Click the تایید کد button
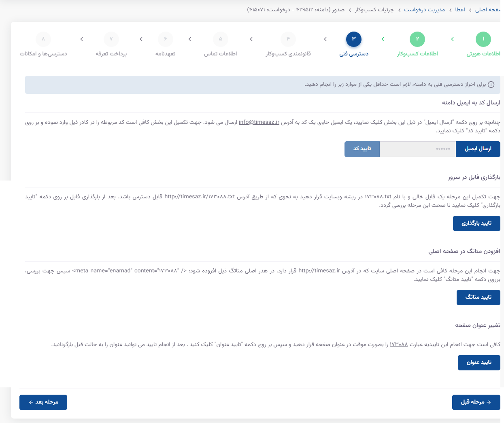This screenshot has height=423, width=504. click(362, 149)
